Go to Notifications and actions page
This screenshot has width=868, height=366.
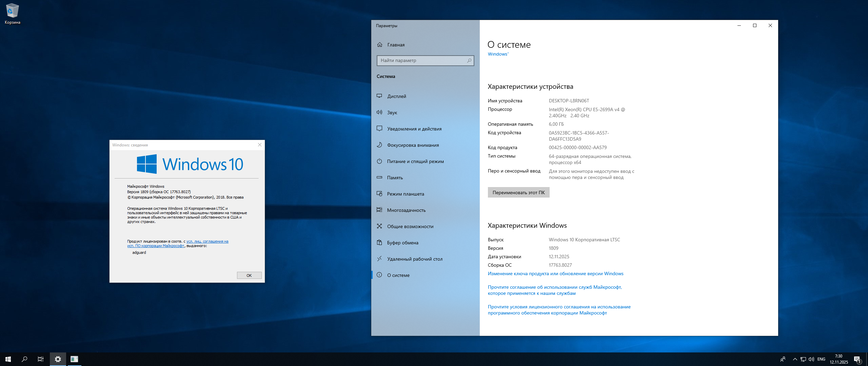[x=414, y=129]
